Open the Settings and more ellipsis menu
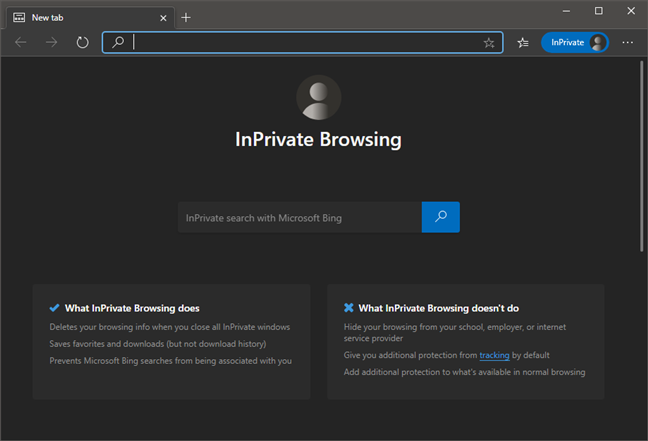 pyautogui.click(x=627, y=42)
